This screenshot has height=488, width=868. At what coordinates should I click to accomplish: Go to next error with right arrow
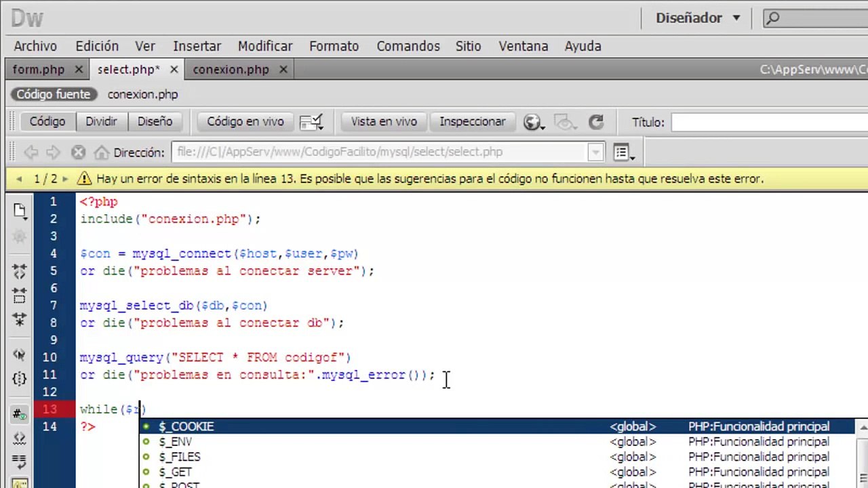click(x=65, y=179)
